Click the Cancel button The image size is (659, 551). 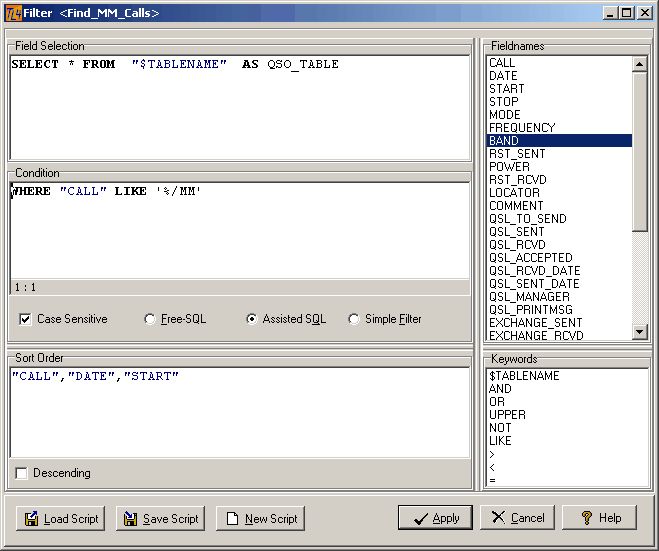point(517,517)
